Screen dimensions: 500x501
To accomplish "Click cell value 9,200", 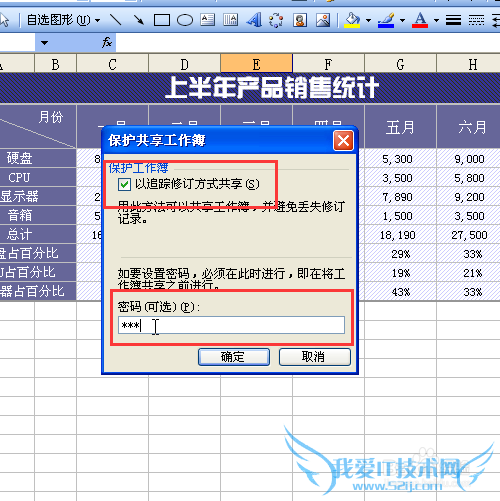I will pyautogui.click(x=469, y=197).
